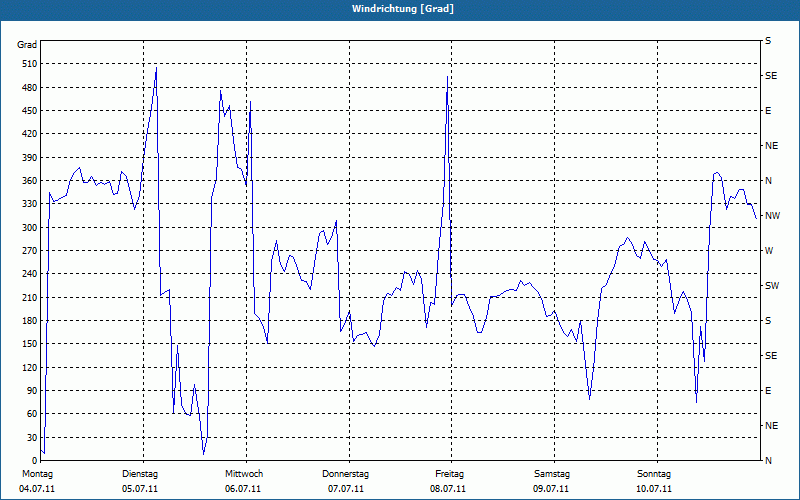Image resolution: width=800 pixels, height=500 pixels.
Task: Click the curve's highest peak near 510 at Dienstag
Action: 156,68
